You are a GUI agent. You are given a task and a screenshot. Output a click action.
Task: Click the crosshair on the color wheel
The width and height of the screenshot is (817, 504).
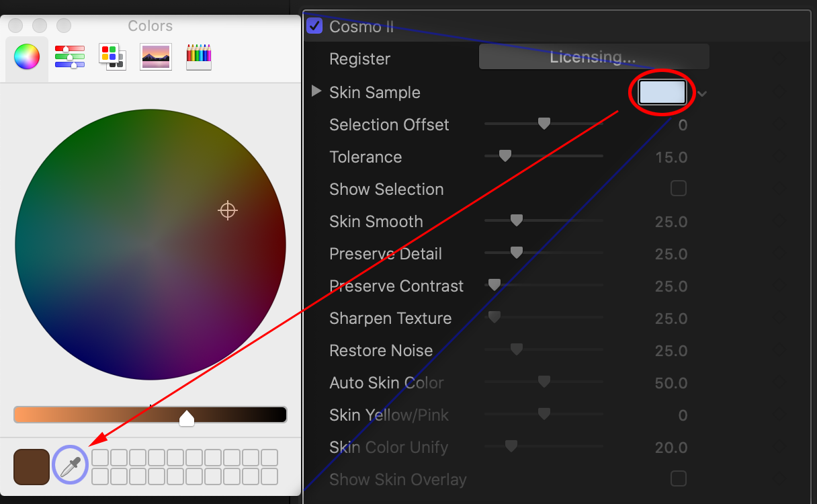point(228,210)
